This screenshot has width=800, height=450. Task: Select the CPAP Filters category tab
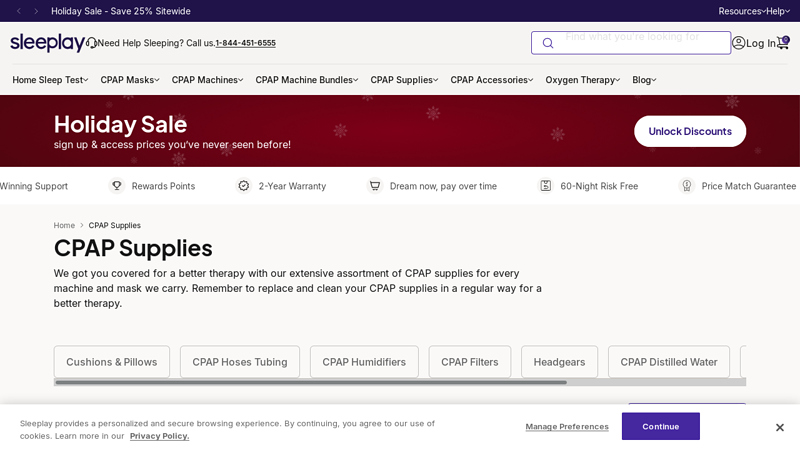[x=469, y=362]
